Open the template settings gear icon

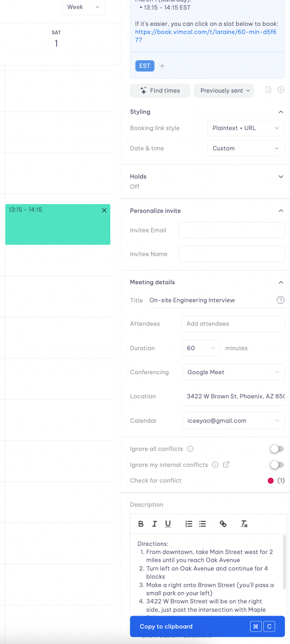point(281,90)
